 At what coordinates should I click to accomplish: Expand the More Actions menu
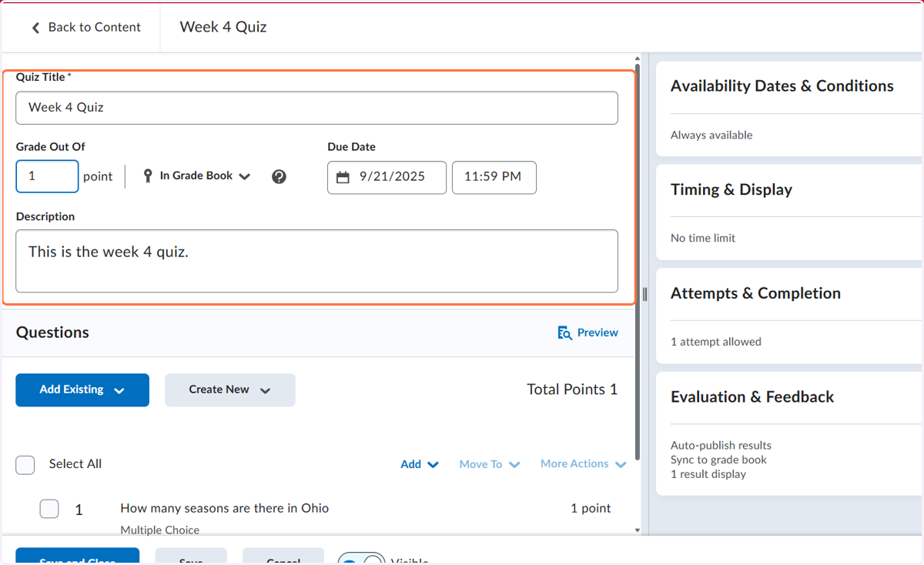(x=583, y=464)
